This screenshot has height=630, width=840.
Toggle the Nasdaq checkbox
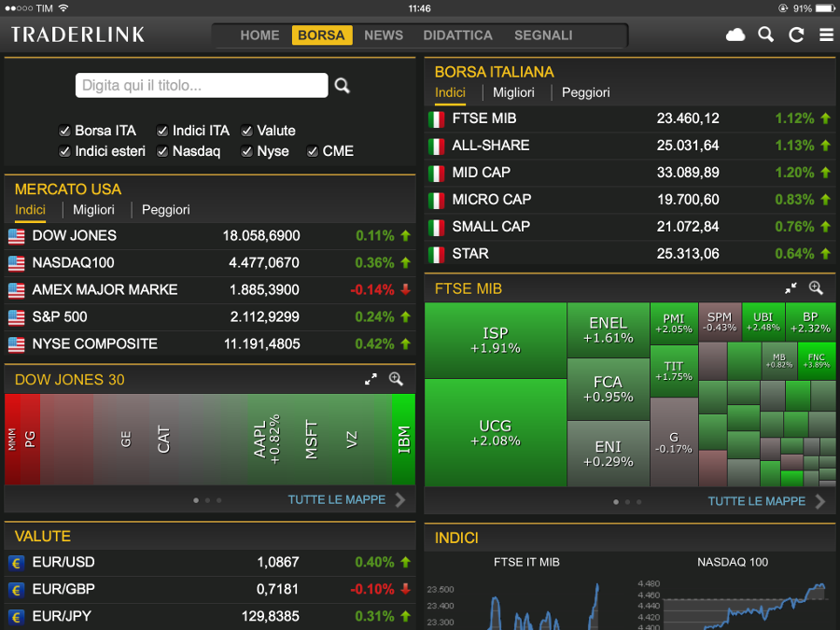point(162,151)
